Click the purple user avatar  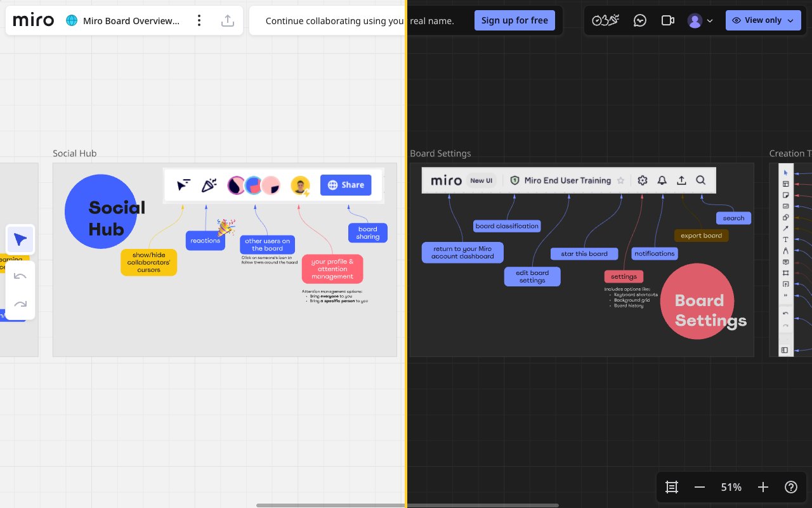tap(695, 21)
